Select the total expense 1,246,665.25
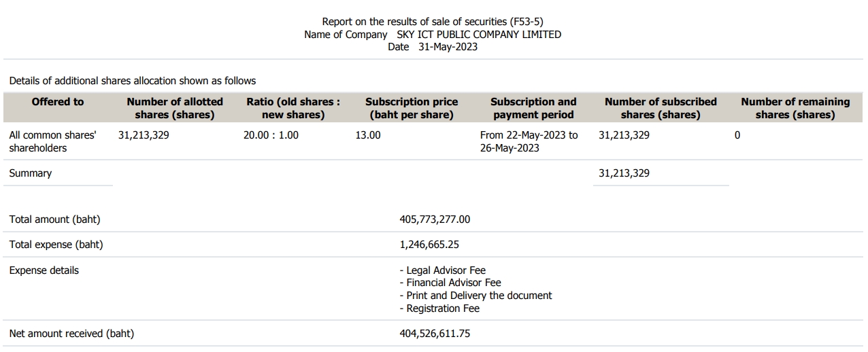Image resolution: width=868 pixels, height=352 pixels. click(x=429, y=245)
